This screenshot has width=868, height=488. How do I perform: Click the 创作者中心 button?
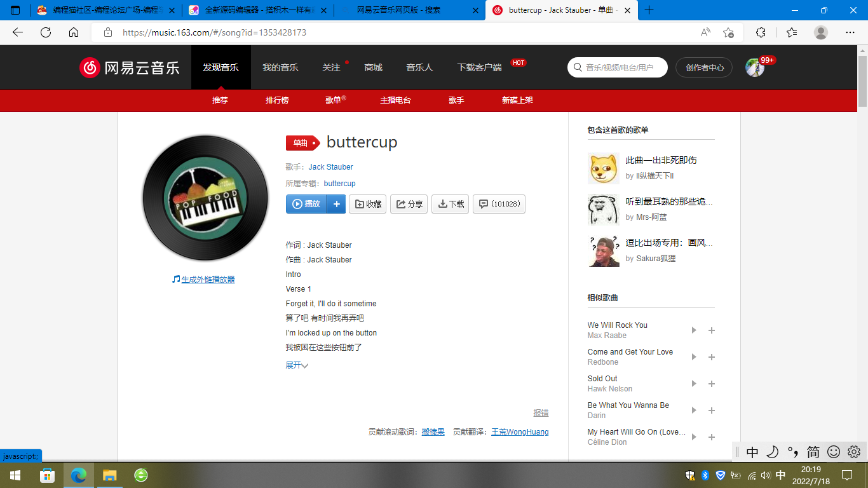pyautogui.click(x=704, y=67)
